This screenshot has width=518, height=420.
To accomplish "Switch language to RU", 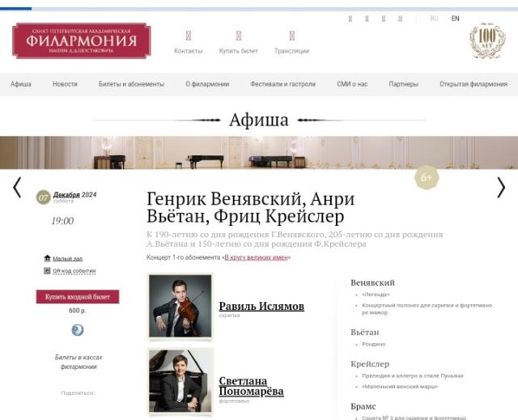I will coord(434,19).
